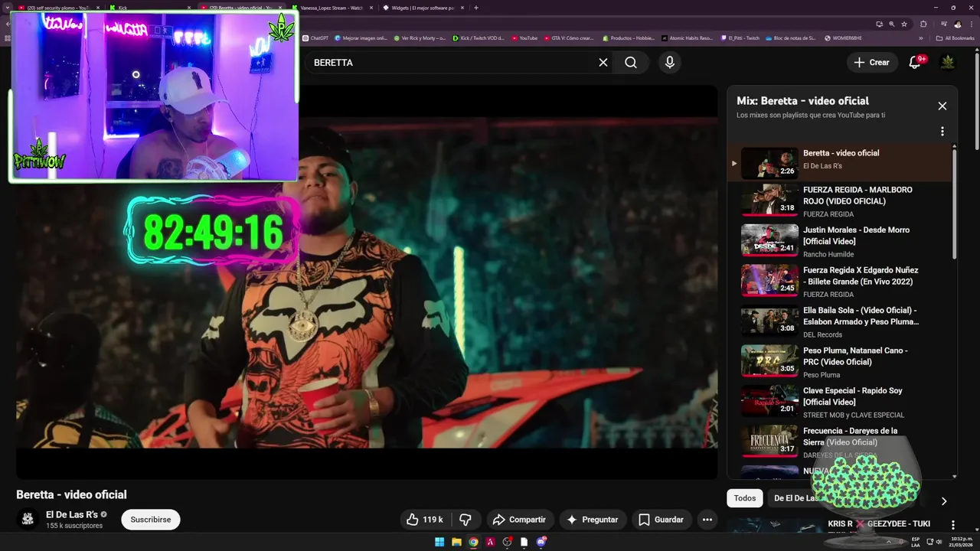Screen dimensions: 980x551
Task: Open the taskbar clock showing 10:12 p.m.
Action: click(962, 542)
